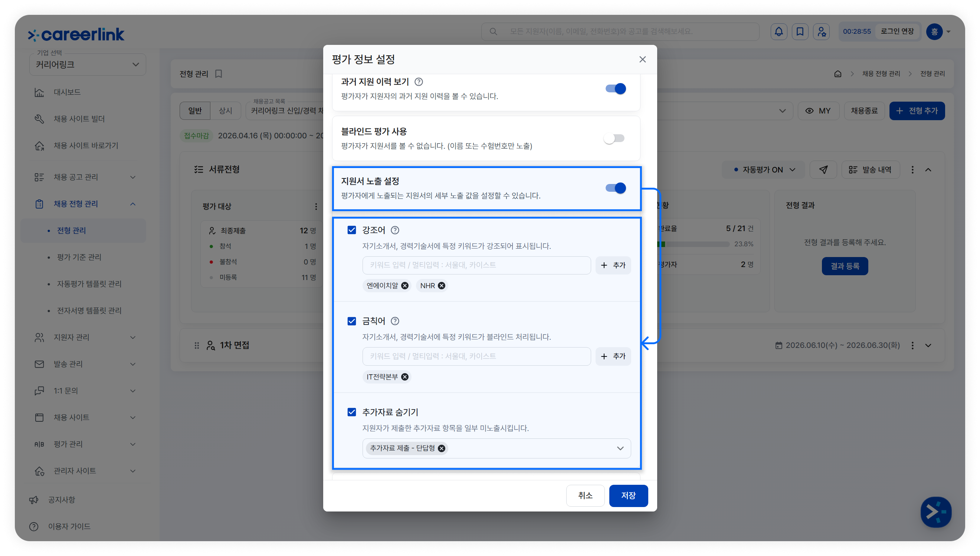Open the careerlink chat floating button

click(x=935, y=512)
